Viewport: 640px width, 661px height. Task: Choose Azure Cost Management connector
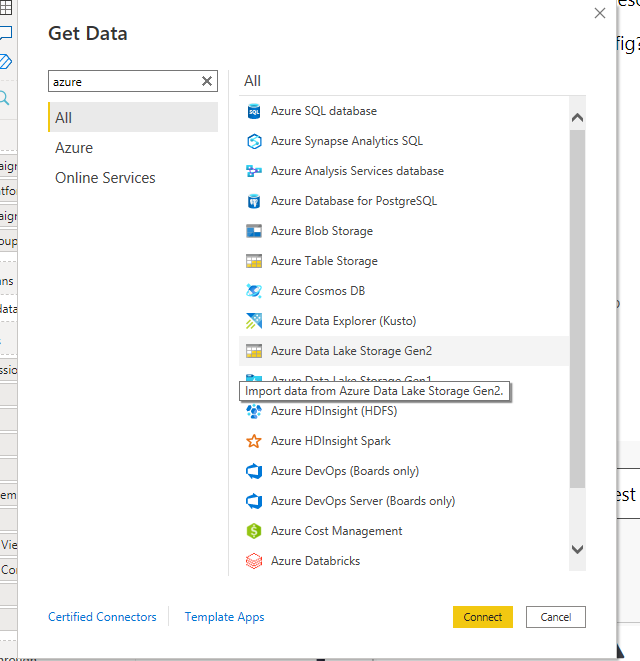click(404, 531)
